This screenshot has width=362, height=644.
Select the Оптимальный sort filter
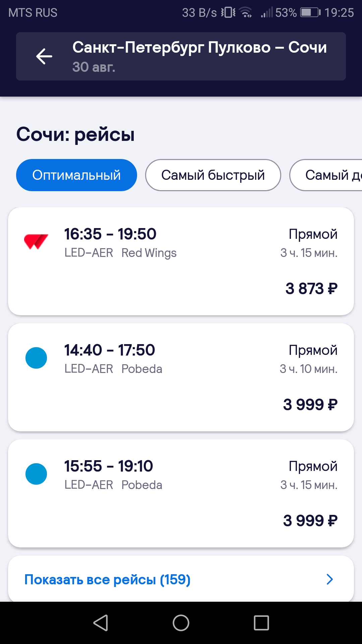click(x=76, y=175)
